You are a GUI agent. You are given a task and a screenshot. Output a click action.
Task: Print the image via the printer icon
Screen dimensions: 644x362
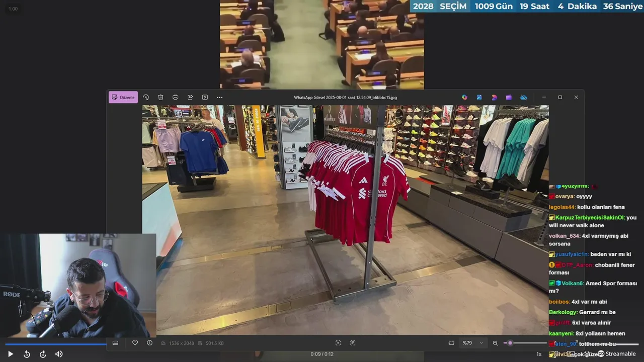point(175,97)
